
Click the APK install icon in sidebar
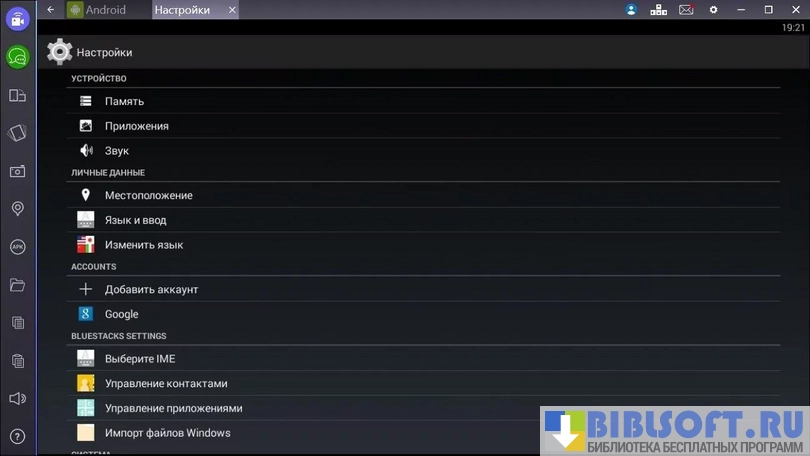17,247
